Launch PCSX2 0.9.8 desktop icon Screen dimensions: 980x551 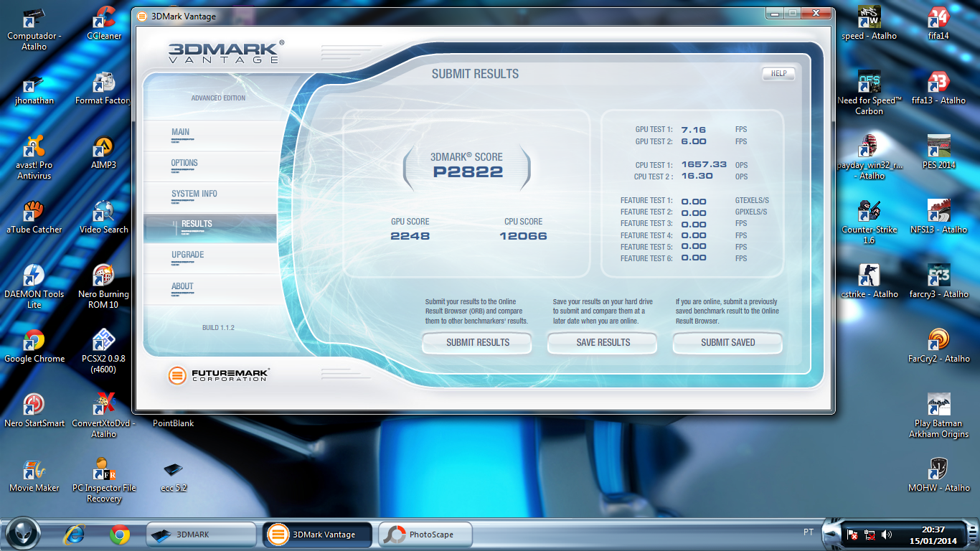pyautogui.click(x=104, y=351)
